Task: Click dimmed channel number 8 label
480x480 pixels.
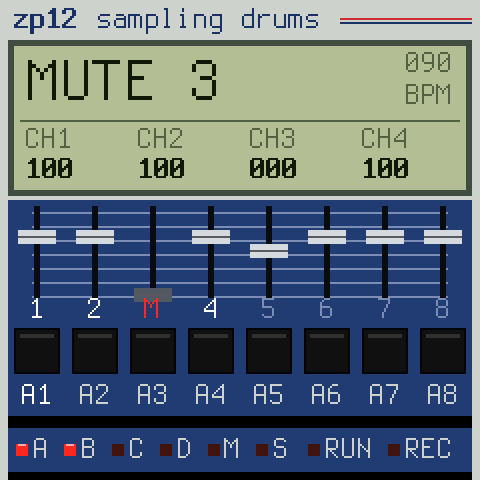Action: 442,308
